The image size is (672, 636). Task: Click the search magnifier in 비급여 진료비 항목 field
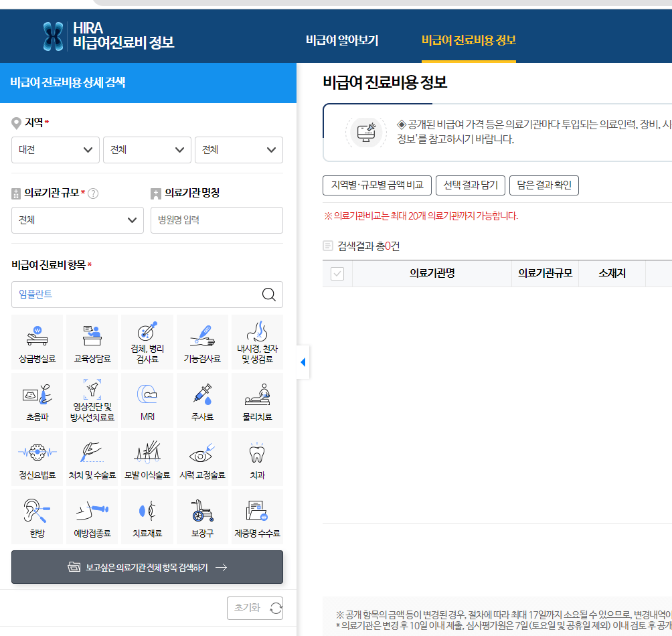[268, 295]
